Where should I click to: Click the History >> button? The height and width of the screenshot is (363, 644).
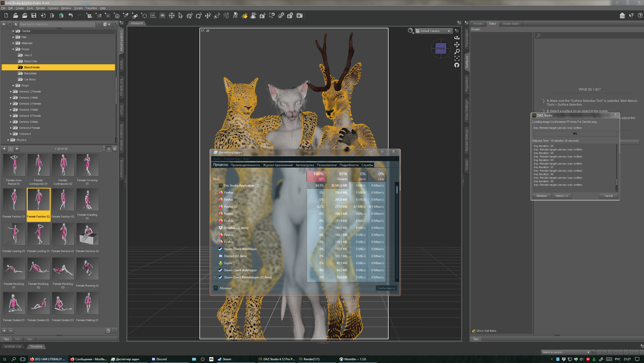[x=562, y=196]
